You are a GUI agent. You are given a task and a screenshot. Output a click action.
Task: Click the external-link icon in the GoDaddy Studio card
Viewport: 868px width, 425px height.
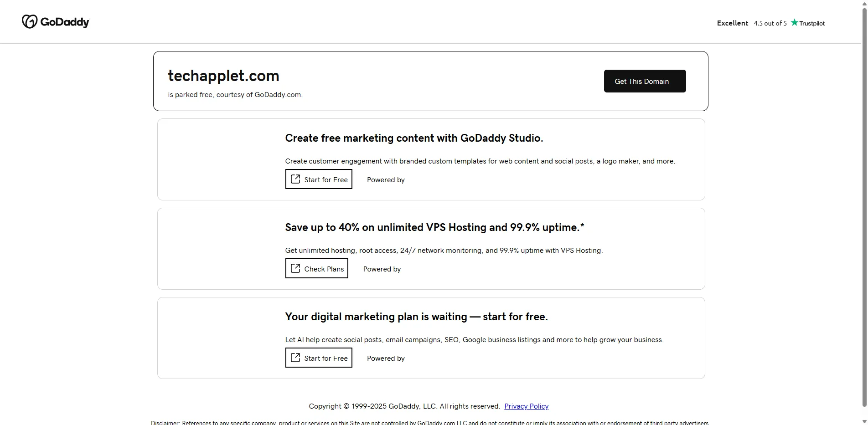pyautogui.click(x=295, y=179)
